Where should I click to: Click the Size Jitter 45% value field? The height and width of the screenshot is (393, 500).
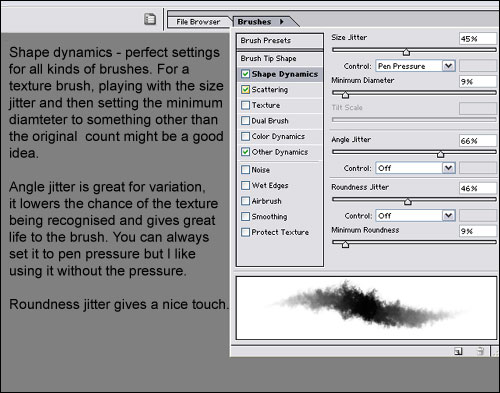[478, 39]
